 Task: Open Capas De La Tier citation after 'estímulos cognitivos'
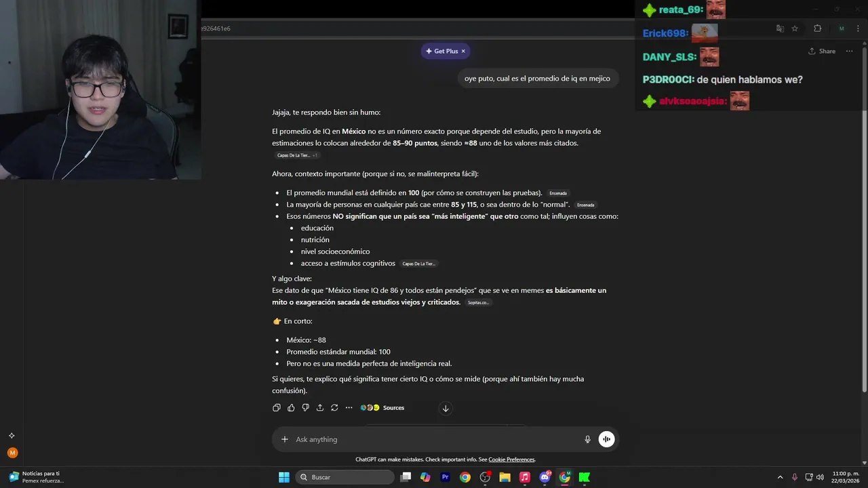[x=418, y=264]
